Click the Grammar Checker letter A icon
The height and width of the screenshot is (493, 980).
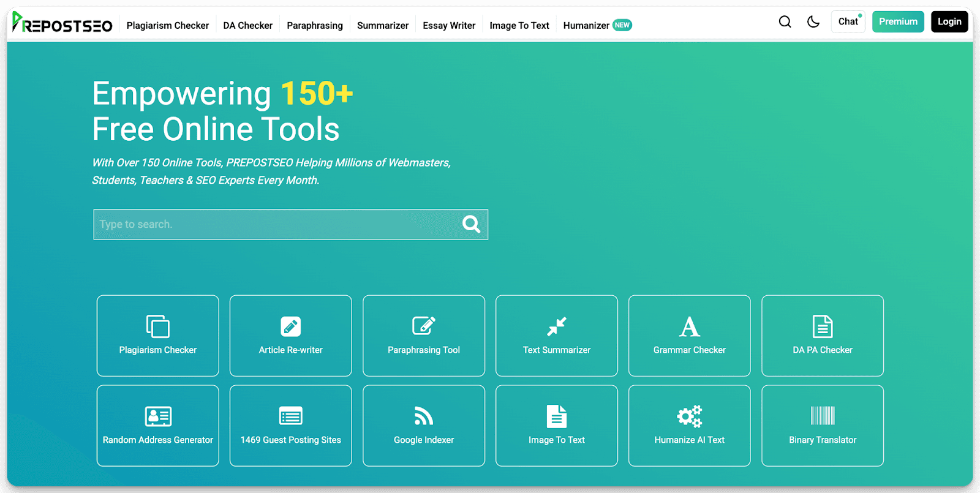click(690, 326)
